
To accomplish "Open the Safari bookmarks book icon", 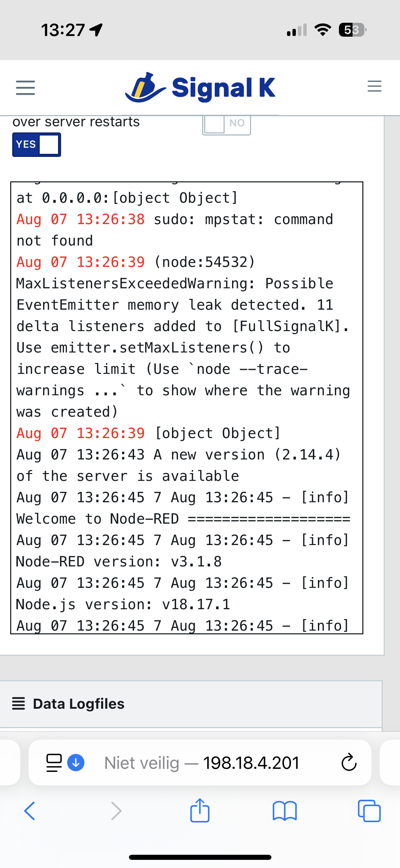I will pyautogui.click(x=285, y=811).
